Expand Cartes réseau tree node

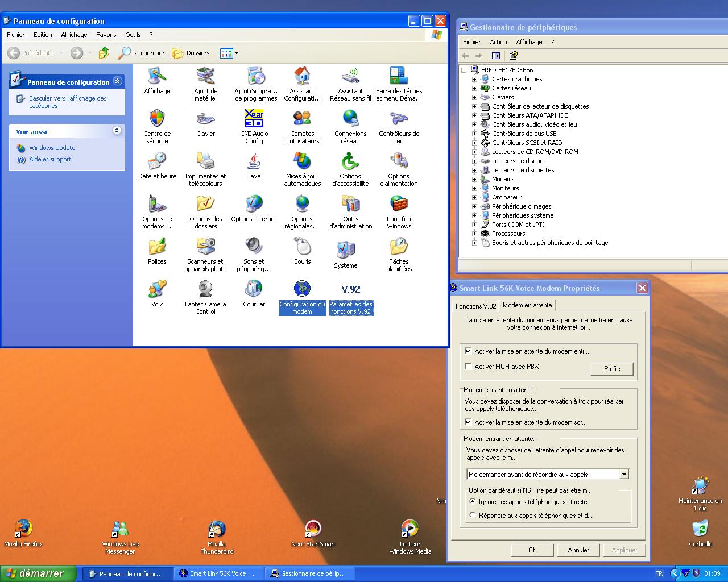point(474,88)
